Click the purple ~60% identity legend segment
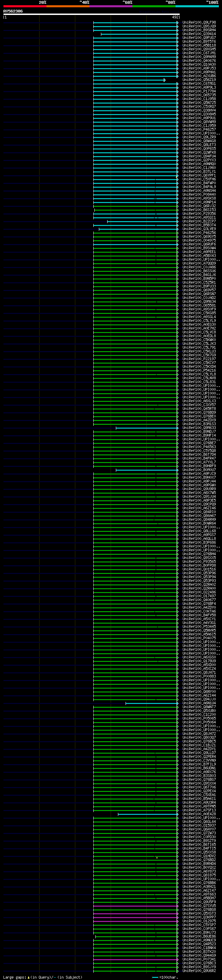 [x=111, y=7]
